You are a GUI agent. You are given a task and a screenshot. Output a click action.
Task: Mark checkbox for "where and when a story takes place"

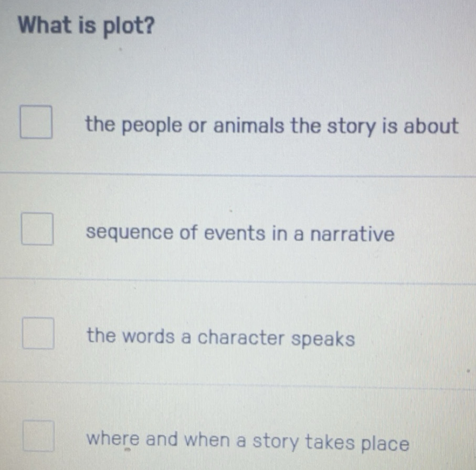pyautogui.click(x=38, y=436)
